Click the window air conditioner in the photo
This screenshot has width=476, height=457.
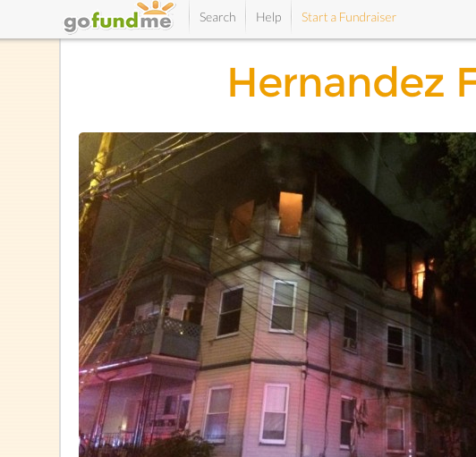coord(350,344)
